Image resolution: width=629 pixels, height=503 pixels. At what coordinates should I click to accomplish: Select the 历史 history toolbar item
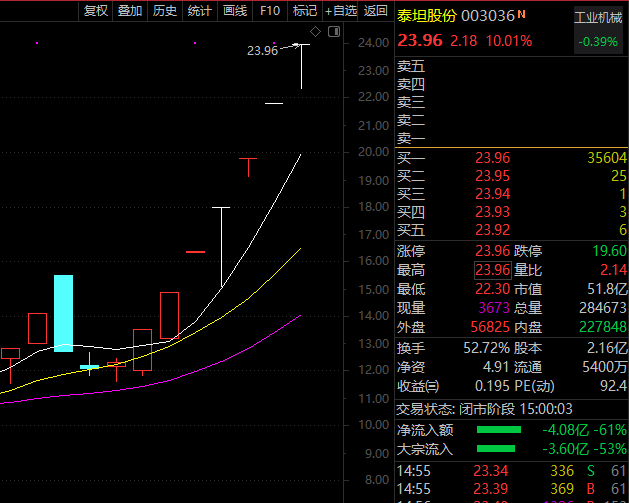pos(165,11)
